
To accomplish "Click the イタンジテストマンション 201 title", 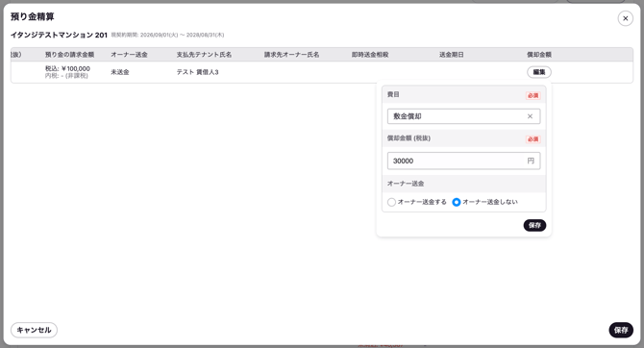I will click(x=59, y=35).
